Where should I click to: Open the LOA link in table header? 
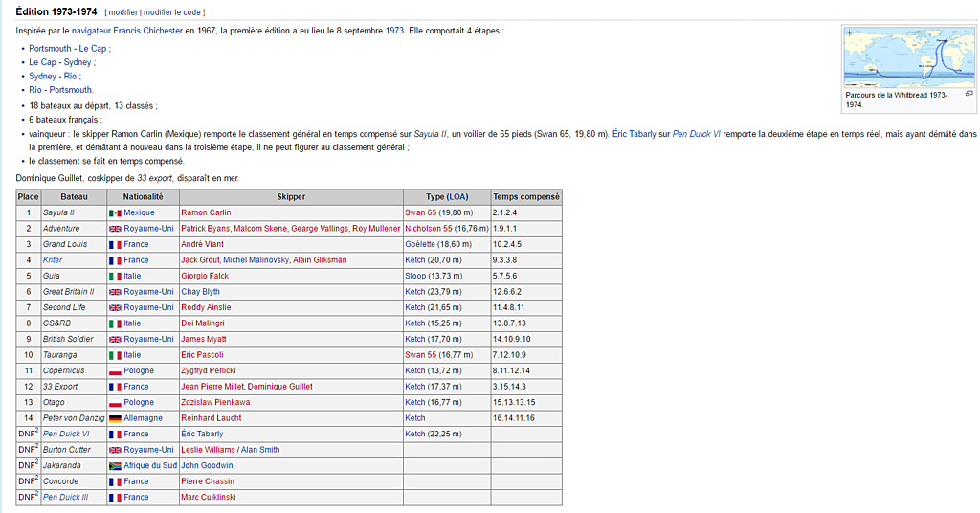457,197
